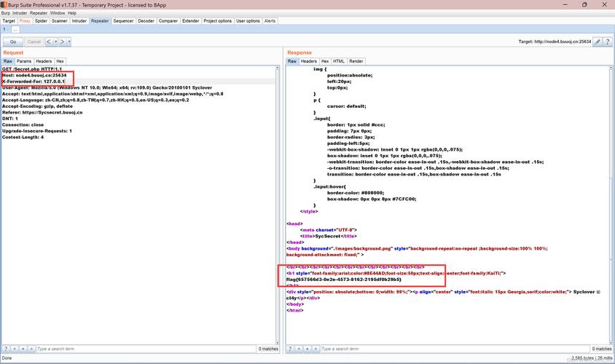Open the Window menu

coord(58,13)
